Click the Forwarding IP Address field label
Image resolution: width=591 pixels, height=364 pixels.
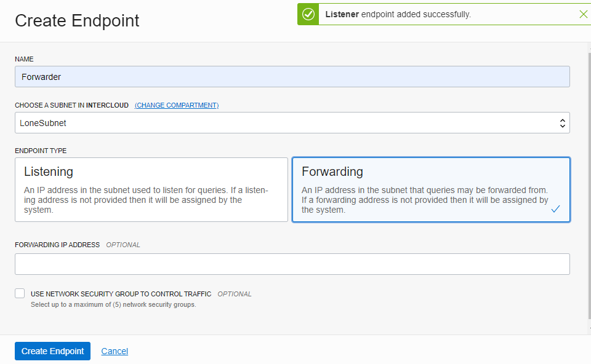click(x=57, y=245)
